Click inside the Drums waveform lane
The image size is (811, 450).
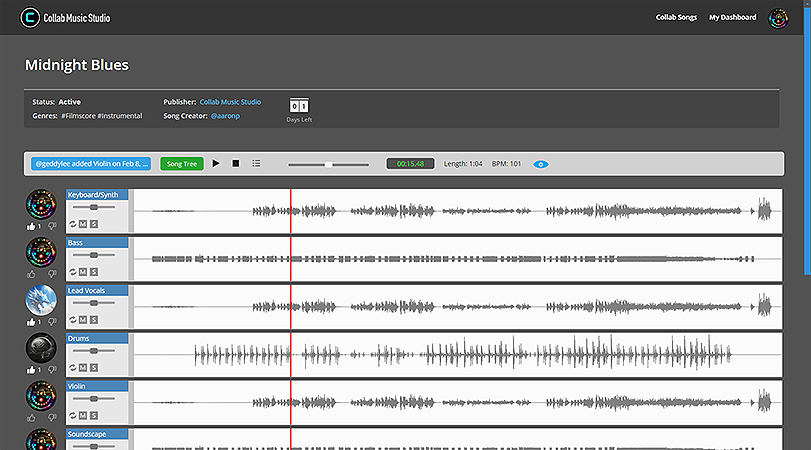tap(458, 355)
